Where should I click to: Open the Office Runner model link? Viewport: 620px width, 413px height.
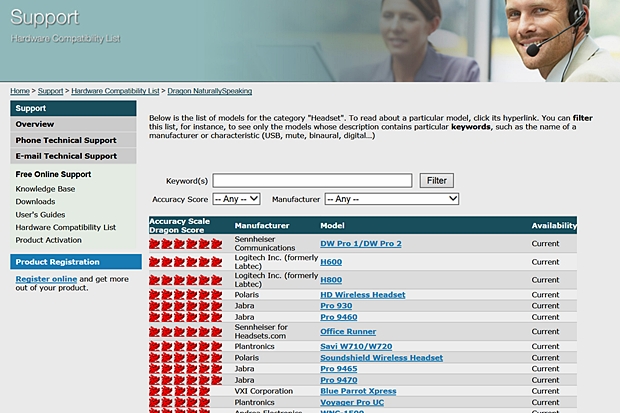point(348,332)
